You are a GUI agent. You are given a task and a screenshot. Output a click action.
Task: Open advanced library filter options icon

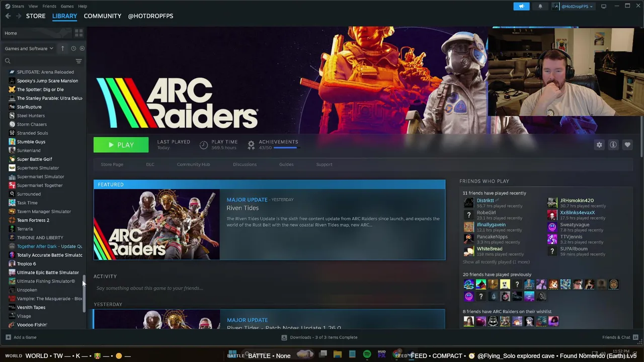[78, 61]
